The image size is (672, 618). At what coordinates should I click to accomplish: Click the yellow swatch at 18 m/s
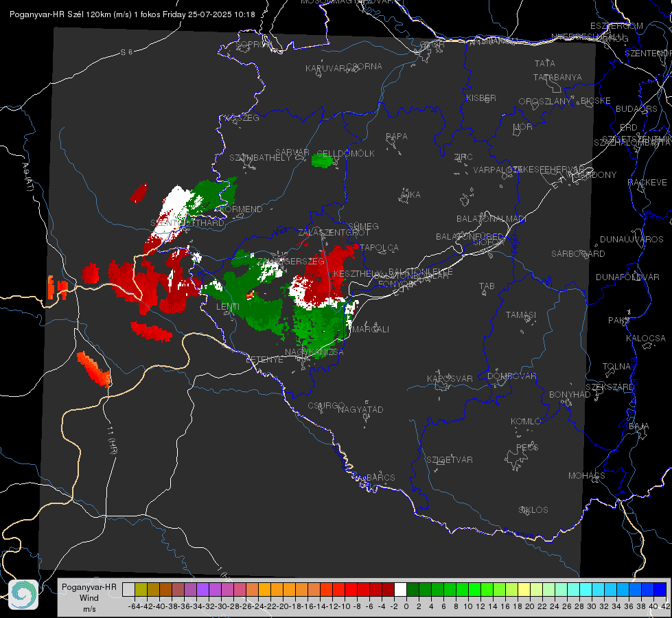click(524, 589)
